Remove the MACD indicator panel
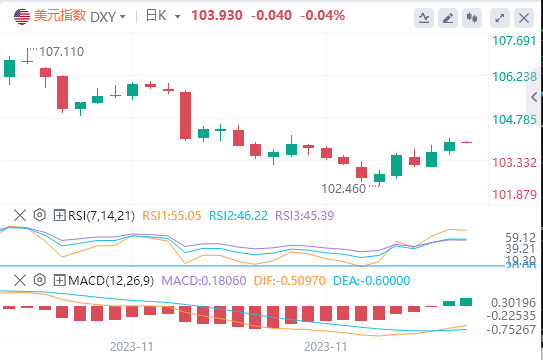Image resolution: width=543 pixels, height=360 pixels. (x=20, y=280)
